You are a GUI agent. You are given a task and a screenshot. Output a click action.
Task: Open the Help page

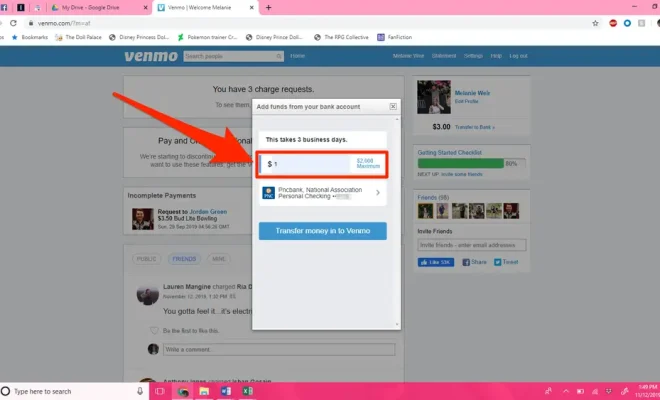[x=496, y=56]
